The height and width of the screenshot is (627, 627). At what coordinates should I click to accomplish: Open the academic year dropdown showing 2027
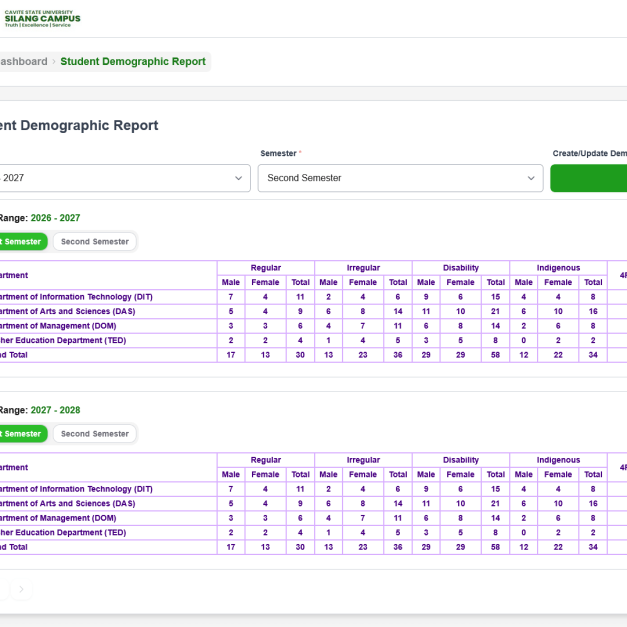click(125, 178)
